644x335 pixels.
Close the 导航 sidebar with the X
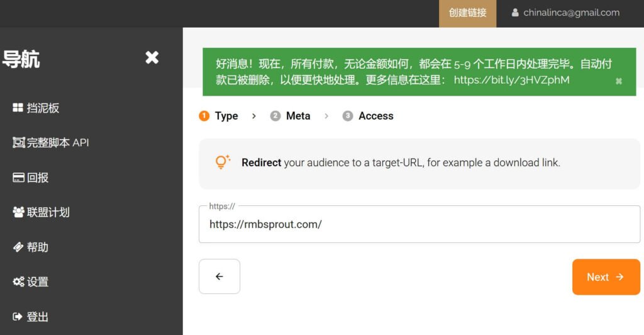152,58
